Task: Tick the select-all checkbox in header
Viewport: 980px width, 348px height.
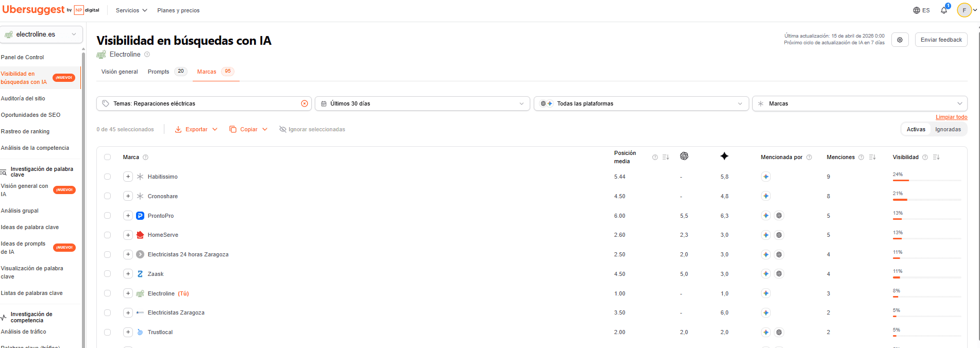Action: (x=107, y=157)
